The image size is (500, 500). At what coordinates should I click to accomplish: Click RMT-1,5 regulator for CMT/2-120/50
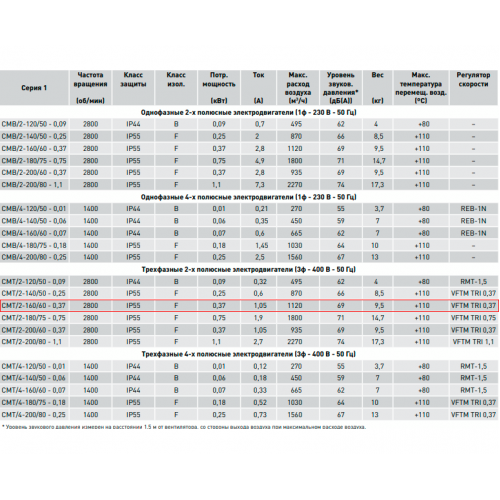click(473, 282)
